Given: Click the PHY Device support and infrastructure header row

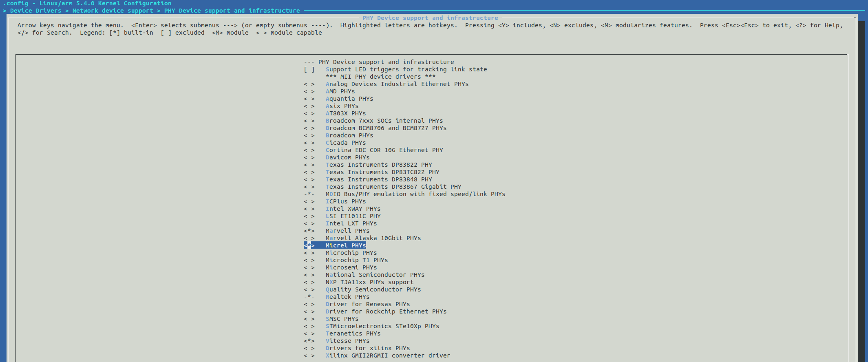Looking at the screenshot, I should [x=379, y=62].
